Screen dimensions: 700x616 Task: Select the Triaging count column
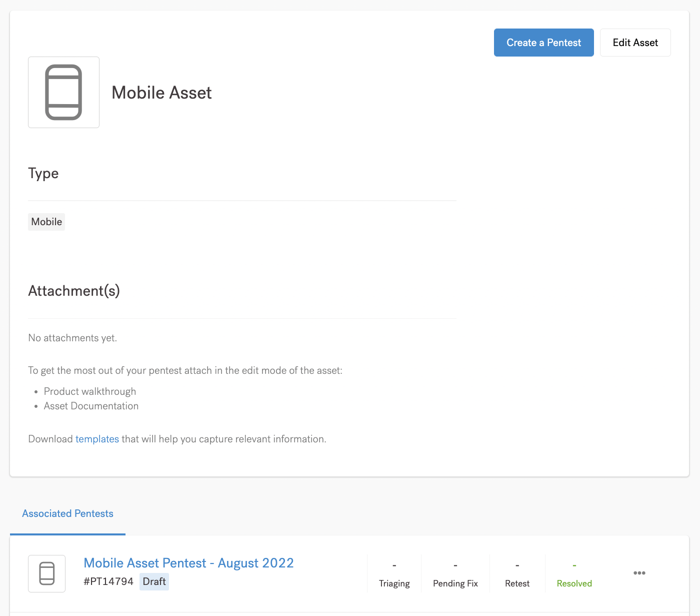(394, 574)
